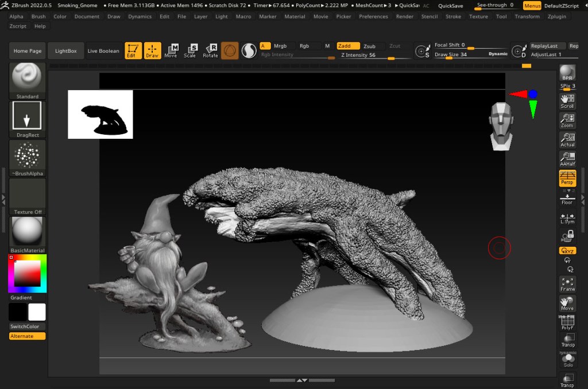
Task: Select the Rotate tool
Action: tap(210, 51)
